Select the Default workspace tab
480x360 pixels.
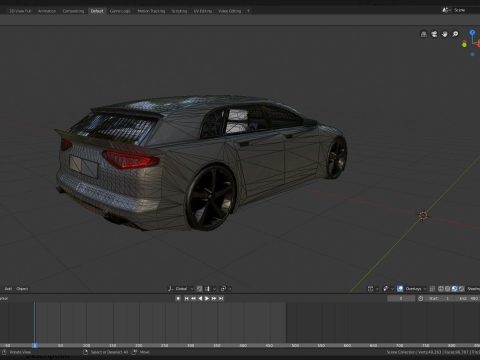point(97,11)
